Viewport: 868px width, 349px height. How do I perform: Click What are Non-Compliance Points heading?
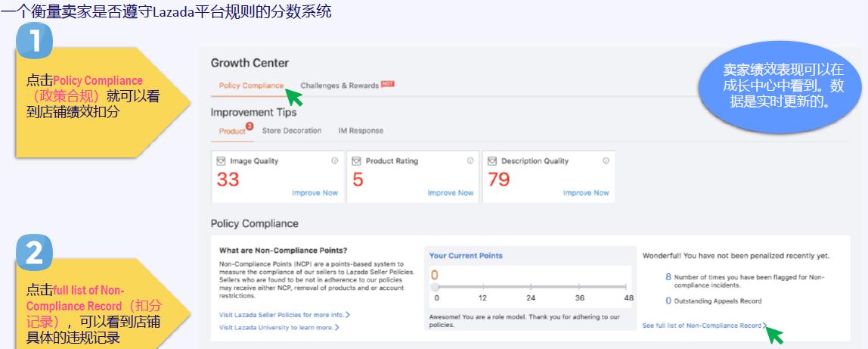click(283, 251)
